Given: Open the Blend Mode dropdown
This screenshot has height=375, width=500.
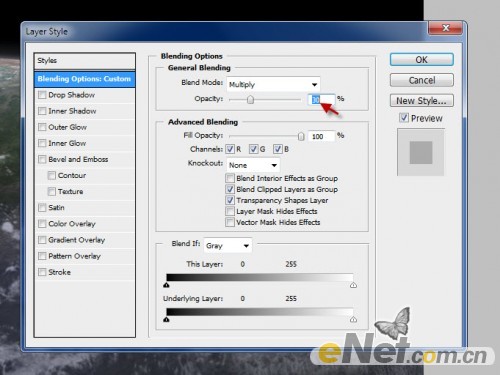Looking at the screenshot, I should point(273,84).
